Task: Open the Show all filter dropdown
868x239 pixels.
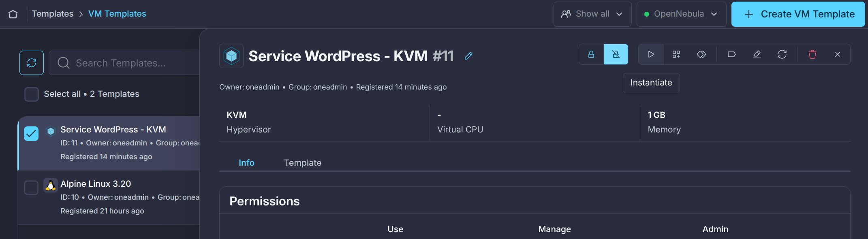Action: pyautogui.click(x=592, y=14)
